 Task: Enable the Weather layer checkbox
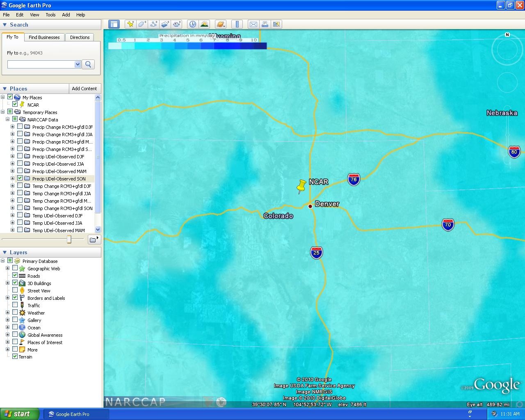(x=15, y=313)
